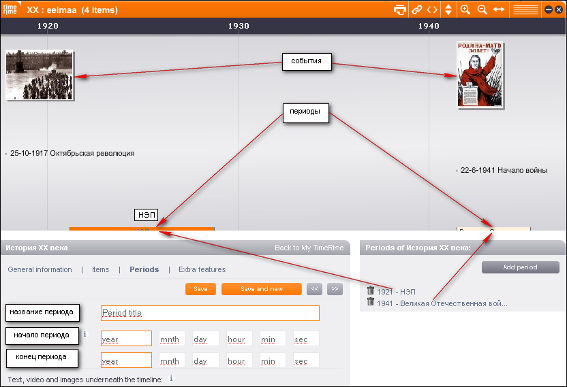Viewport: 567px width, 387px height.
Task: Go to previous period with << button
Action: coord(314,289)
